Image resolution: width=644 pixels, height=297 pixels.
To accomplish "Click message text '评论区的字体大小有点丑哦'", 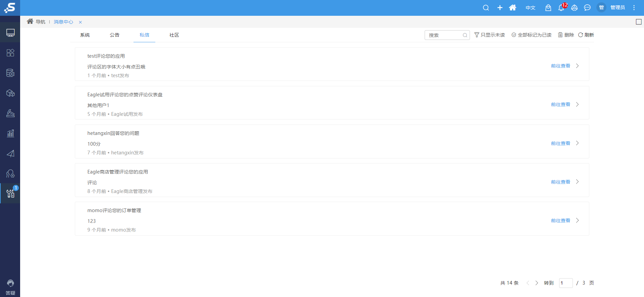I will 116,67.
